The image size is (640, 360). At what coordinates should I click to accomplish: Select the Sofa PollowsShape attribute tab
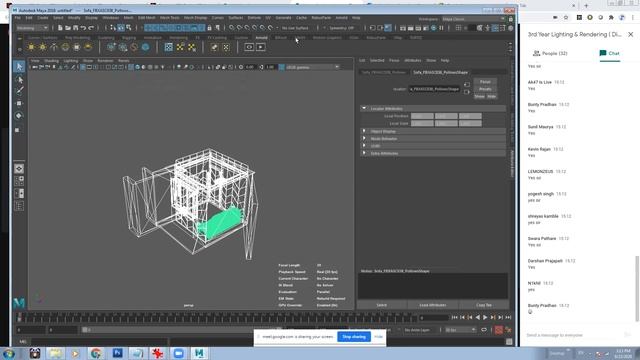pos(440,72)
